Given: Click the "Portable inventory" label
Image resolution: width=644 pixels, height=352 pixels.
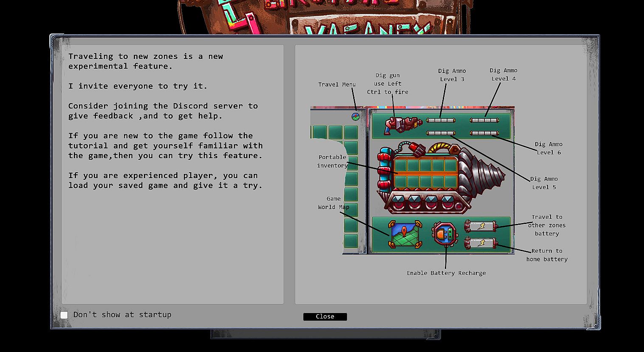Looking at the screenshot, I should [x=332, y=161].
